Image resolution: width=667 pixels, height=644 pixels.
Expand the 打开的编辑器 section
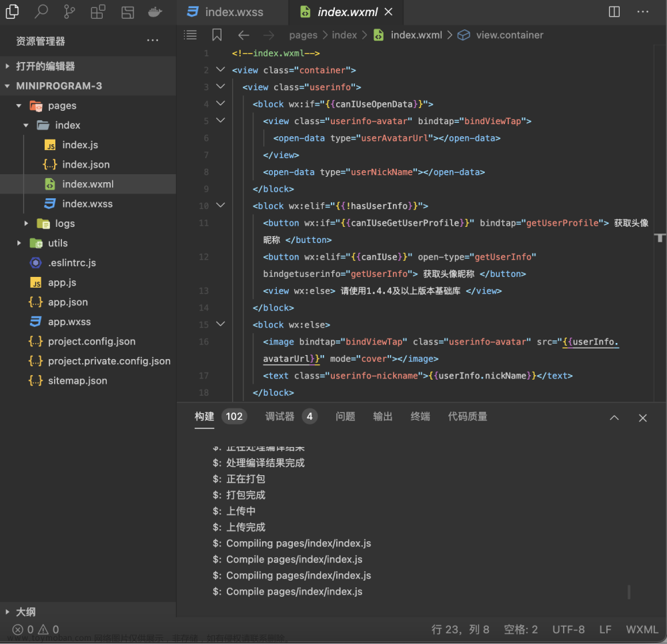[87, 66]
